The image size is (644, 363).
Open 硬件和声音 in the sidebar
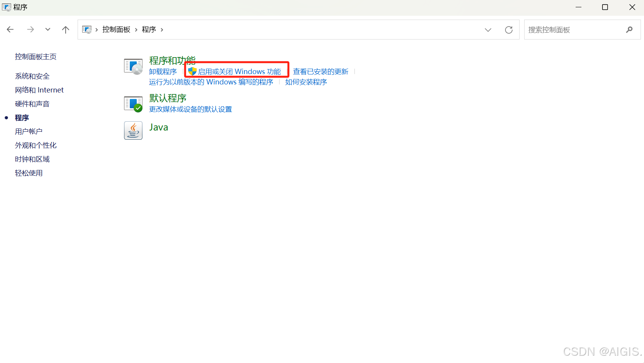click(x=32, y=104)
